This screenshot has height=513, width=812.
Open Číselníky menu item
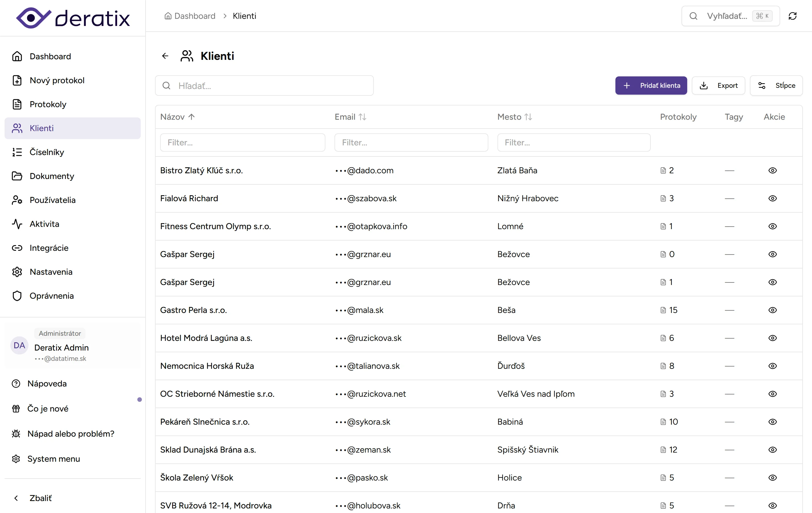click(x=46, y=152)
